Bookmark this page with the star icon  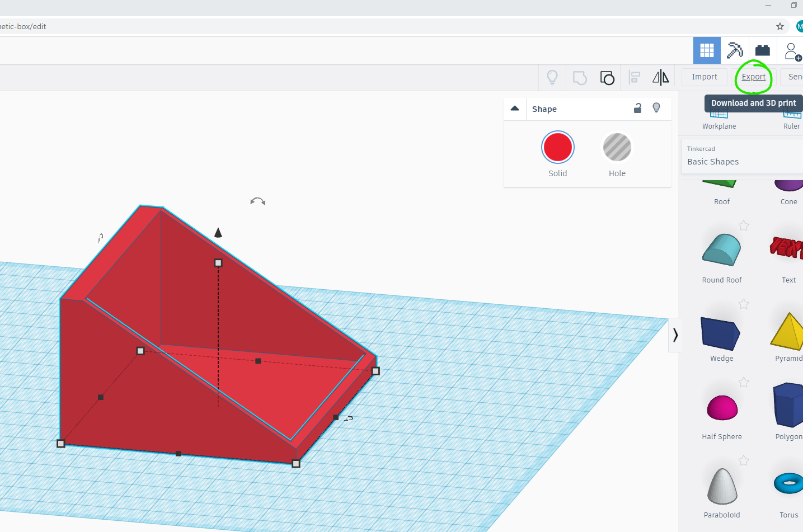(780, 26)
